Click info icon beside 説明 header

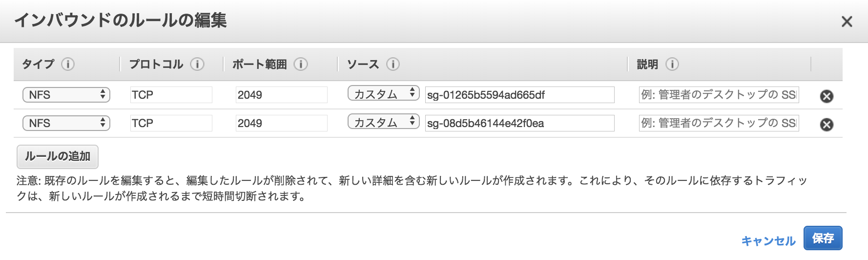(672, 64)
